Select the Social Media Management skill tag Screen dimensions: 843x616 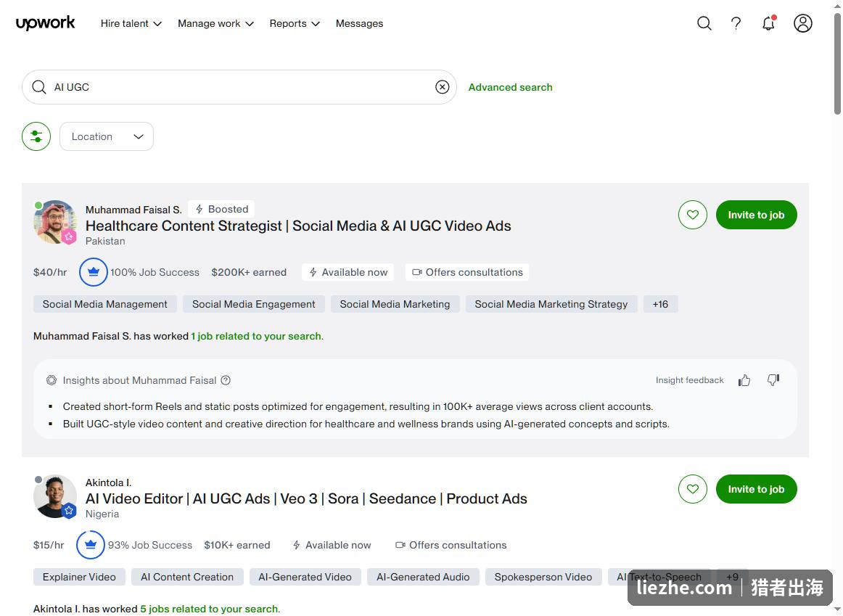[105, 304]
